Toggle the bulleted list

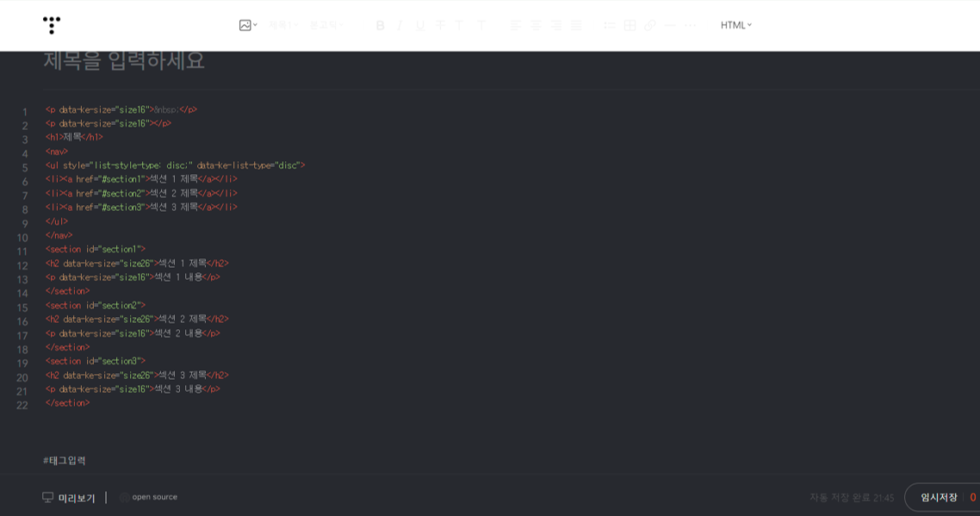pyautogui.click(x=609, y=26)
